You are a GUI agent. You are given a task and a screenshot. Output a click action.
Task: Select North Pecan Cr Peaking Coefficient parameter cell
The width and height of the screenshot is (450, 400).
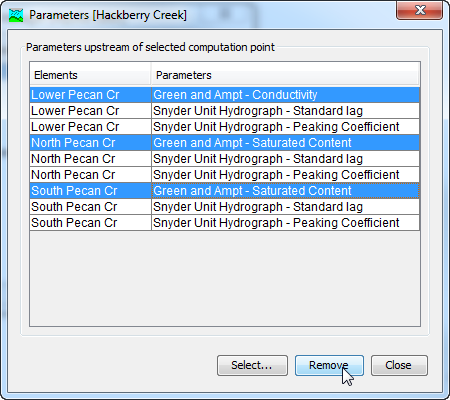[286, 175]
